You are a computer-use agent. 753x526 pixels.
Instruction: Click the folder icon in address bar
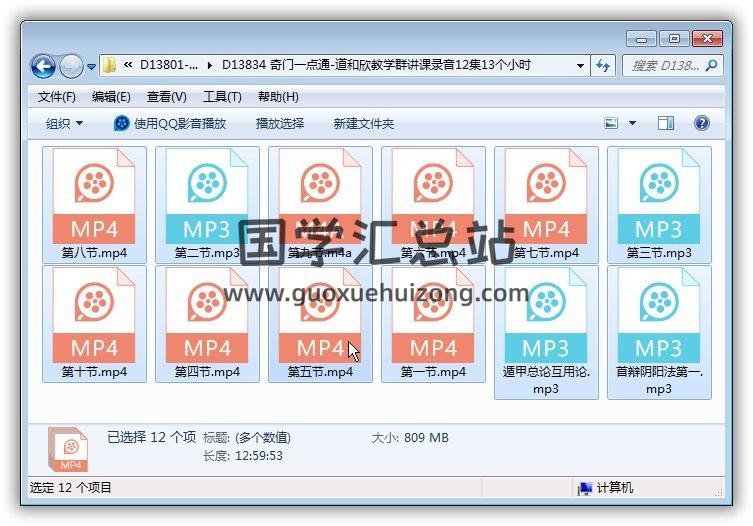coord(110,65)
